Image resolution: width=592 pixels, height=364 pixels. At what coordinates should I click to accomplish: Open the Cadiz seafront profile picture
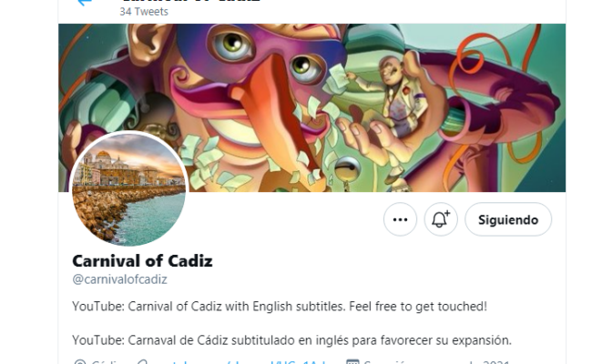(x=128, y=188)
